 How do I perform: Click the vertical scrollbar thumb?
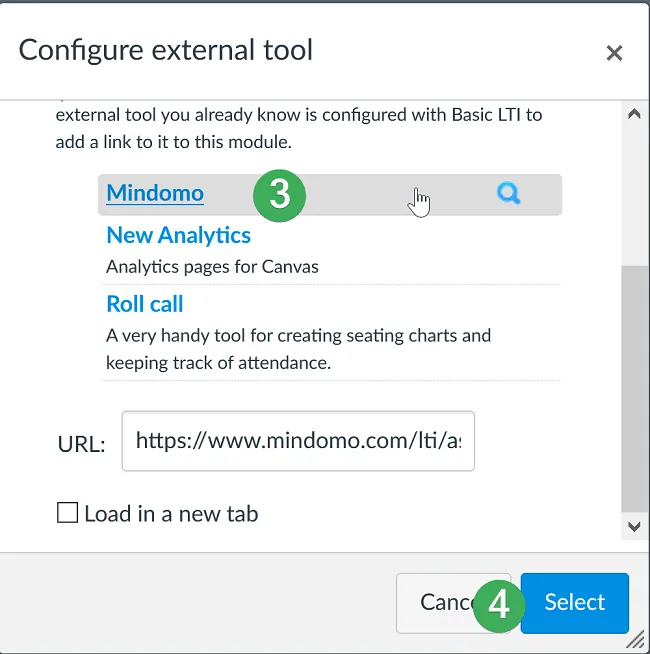pos(633,390)
